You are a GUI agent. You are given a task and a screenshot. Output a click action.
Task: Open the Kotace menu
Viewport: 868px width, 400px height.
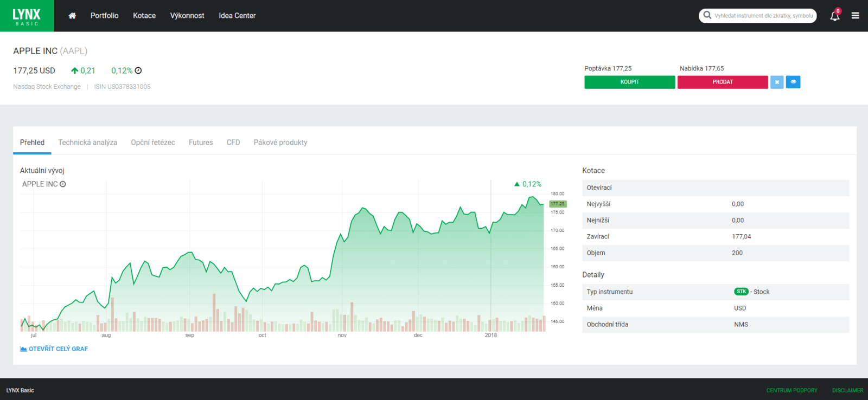click(x=144, y=16)
